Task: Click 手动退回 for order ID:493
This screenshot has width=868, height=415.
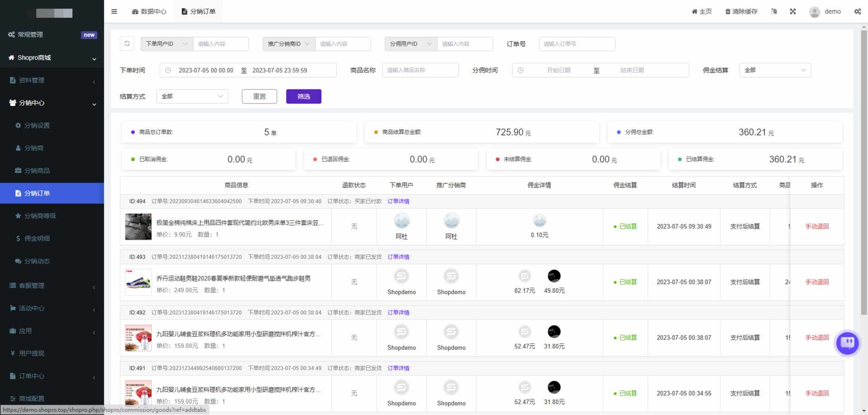Action: click(817, 282)
